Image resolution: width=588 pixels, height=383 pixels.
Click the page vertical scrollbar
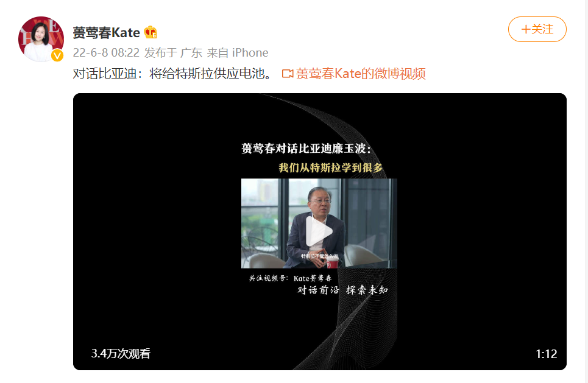(x=586, y=191)
